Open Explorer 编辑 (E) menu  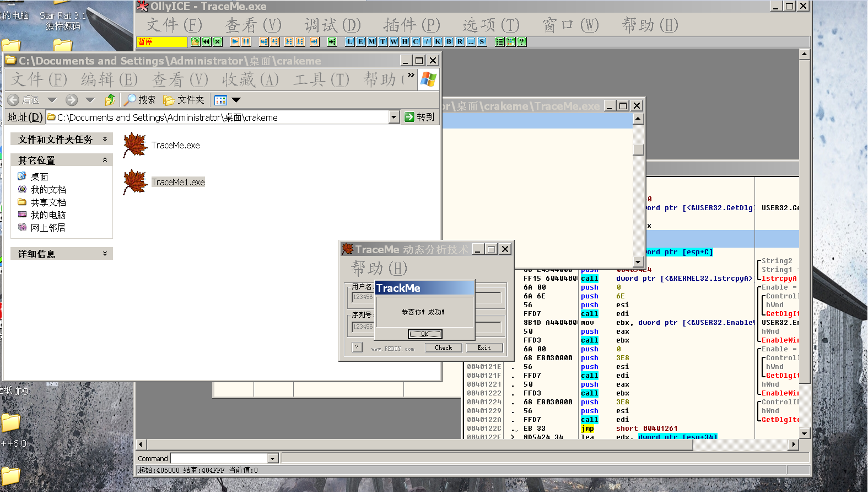109,80
